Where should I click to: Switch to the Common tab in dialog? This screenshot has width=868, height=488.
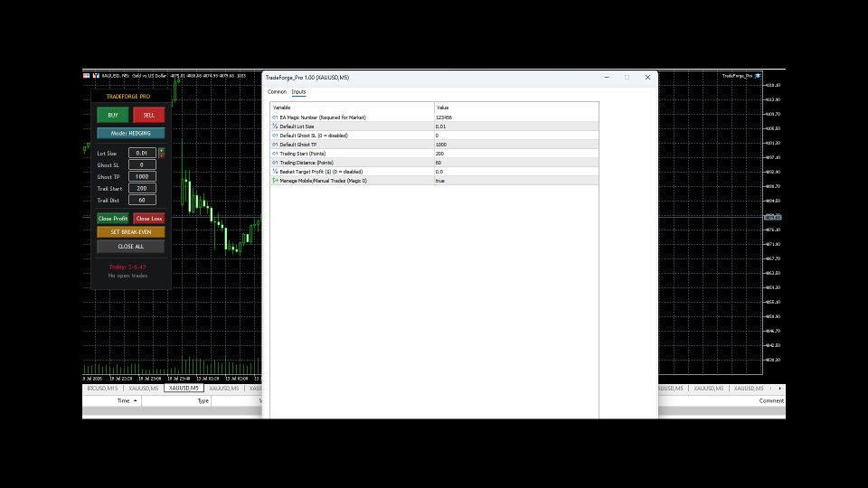pos(277,92)
